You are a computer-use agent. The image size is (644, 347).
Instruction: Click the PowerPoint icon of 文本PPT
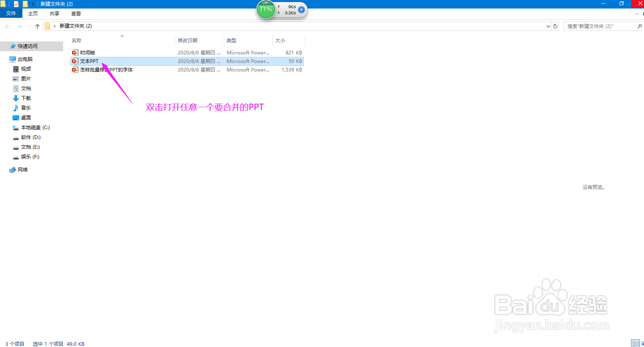coord(75,61)
